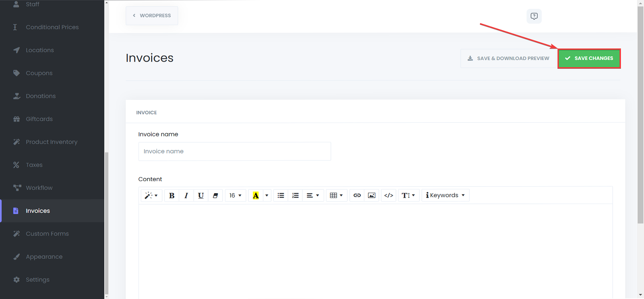Apply the yellow highlight text color
Image resolution: width=644 pixels, height=299 pixels.
pyautogui.click(x=256, y=196)
